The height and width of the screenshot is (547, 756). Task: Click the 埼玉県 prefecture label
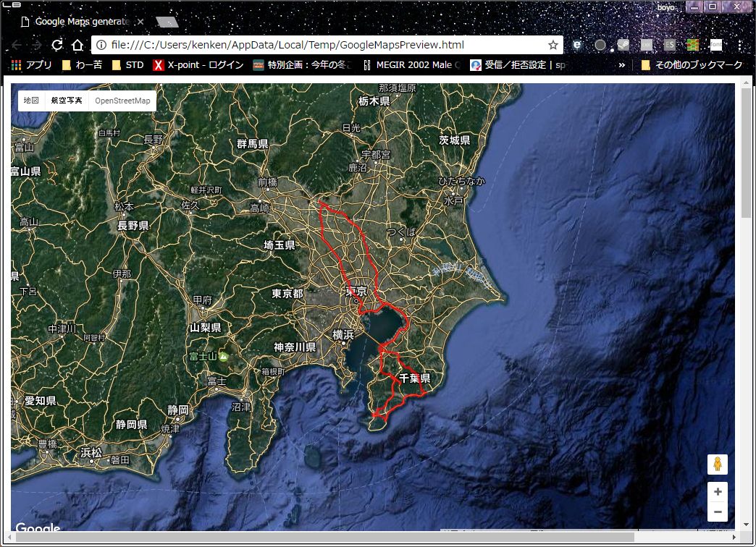pos(280,245)
